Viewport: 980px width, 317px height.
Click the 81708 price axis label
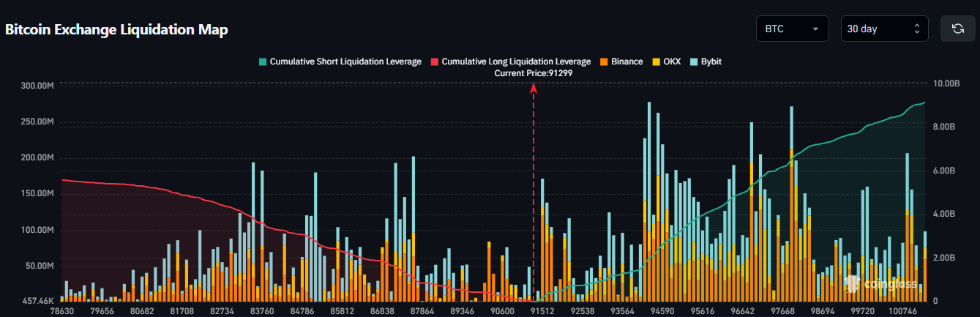[x=181, y=311]
